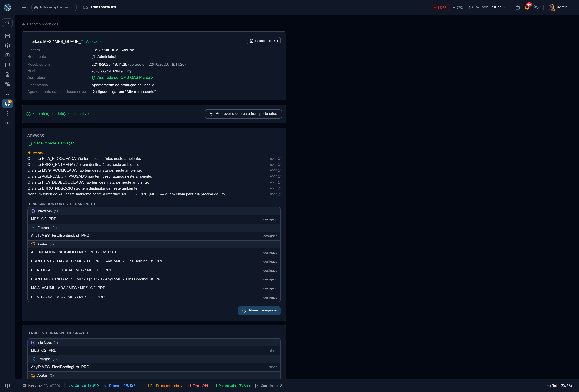Open the server stack icon in the sidebar
The height and width of the screenshot is (392, 579).
8,36
